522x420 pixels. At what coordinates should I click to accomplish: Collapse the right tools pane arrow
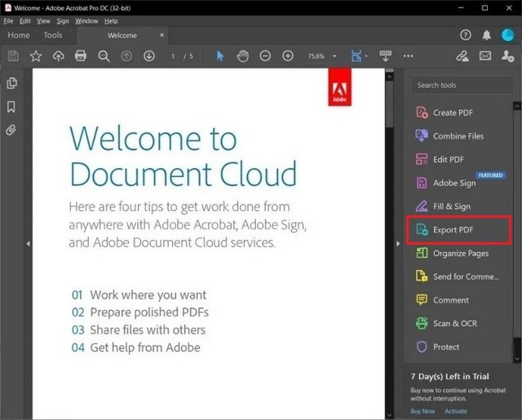click(x=398, y=244)
